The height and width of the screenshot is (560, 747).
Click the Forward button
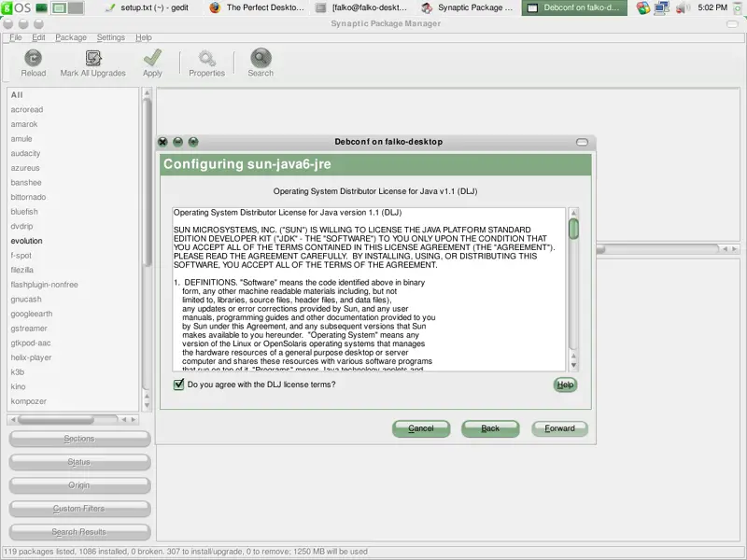559,428
